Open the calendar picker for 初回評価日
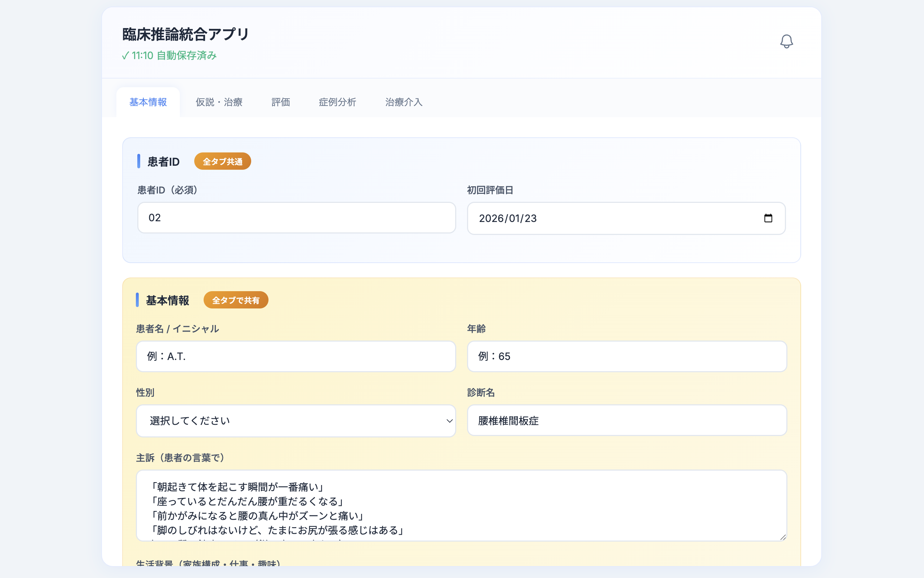This screenshot has height=578, width=924. pyautogui.click(x=769, y=218)
